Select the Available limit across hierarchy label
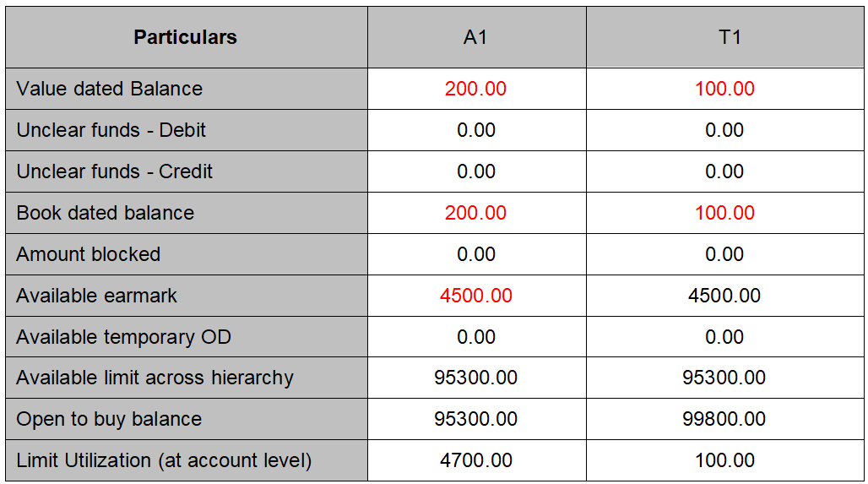 click(x=155, y=378)
